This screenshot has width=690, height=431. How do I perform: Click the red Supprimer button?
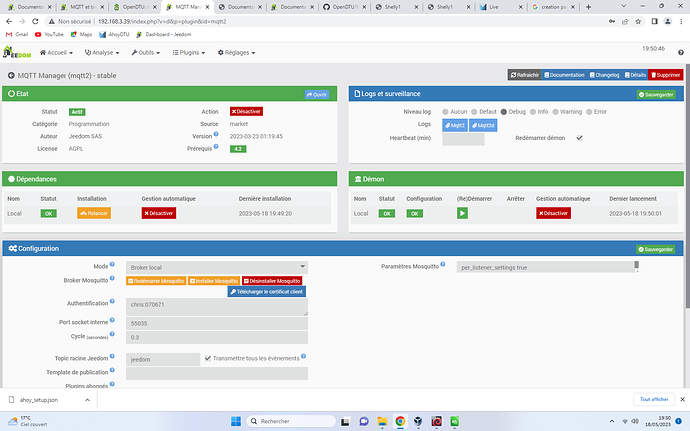[x=666, y=75]
